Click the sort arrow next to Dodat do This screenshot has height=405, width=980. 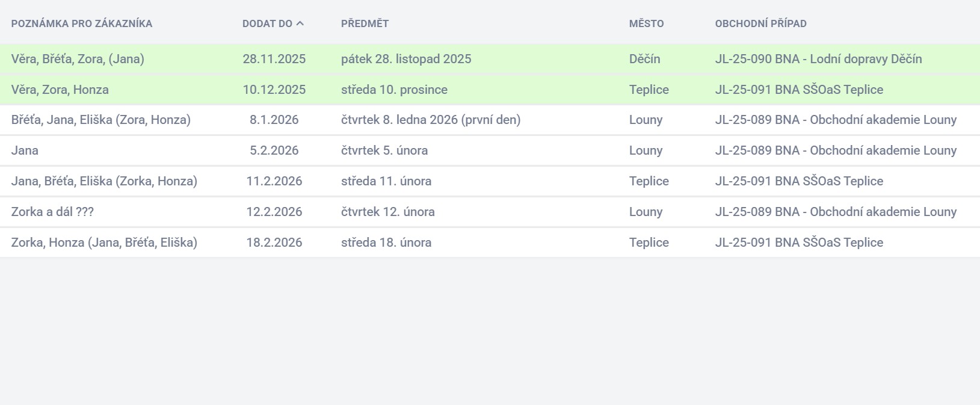point(300,23)
